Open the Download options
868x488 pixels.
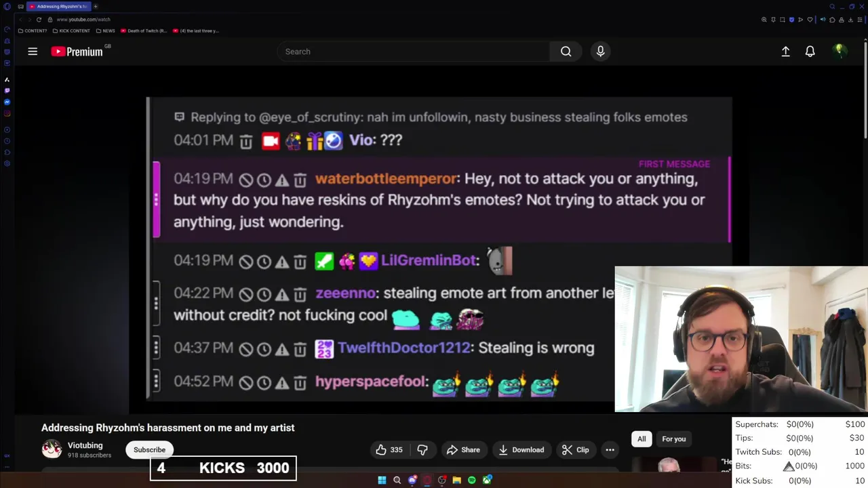point(521,450)
